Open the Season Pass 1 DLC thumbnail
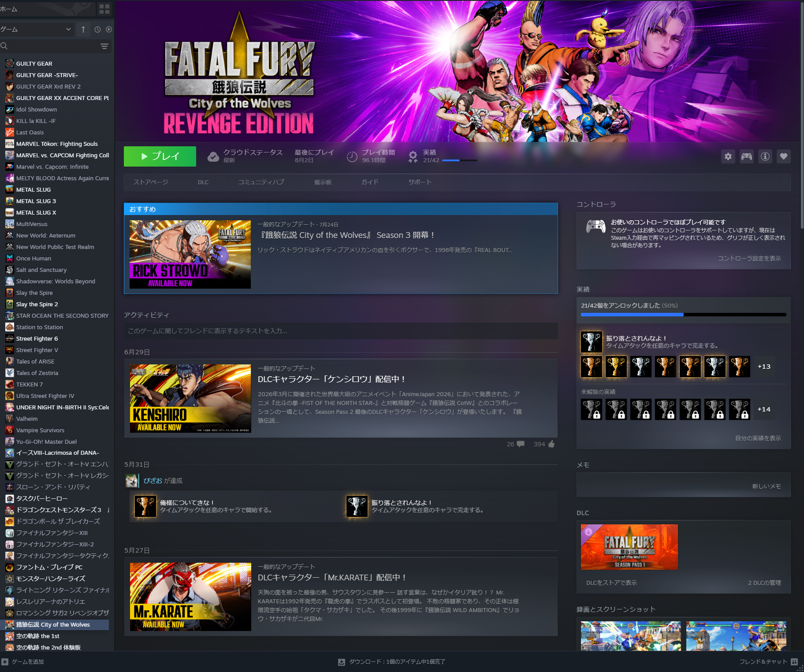 (x=629, y=547)
